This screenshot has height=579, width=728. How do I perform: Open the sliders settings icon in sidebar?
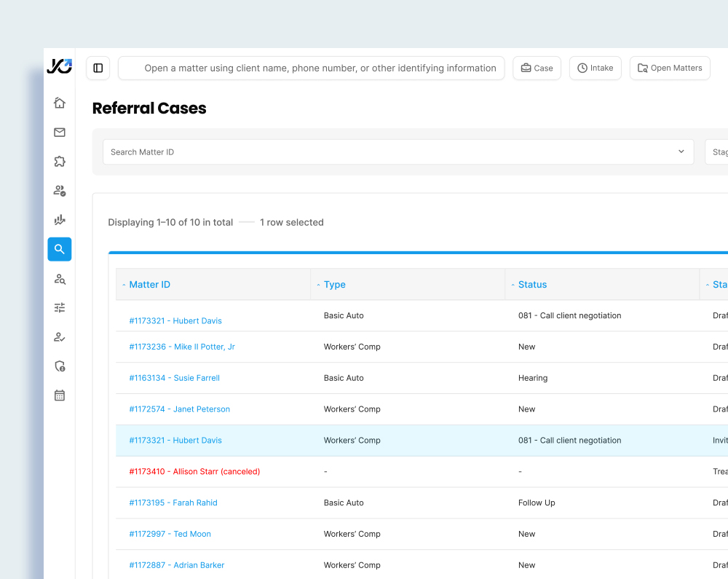tap(60, 308)
